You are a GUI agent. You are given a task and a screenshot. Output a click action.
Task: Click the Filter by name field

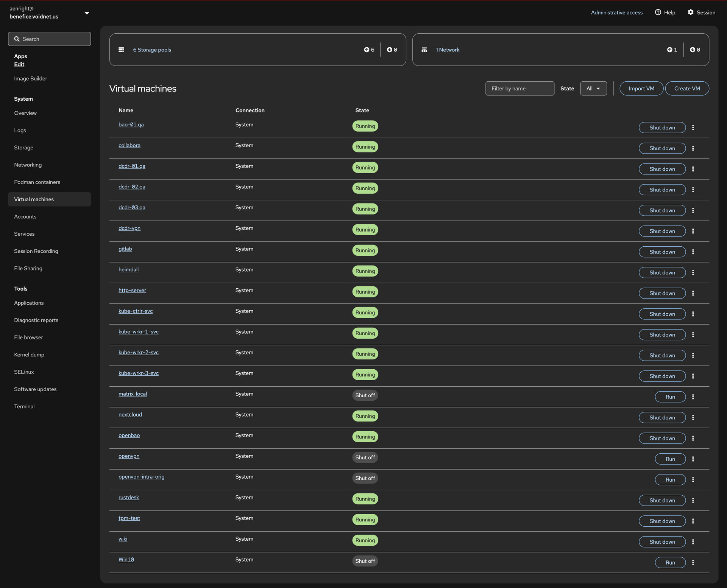[520, 89]
